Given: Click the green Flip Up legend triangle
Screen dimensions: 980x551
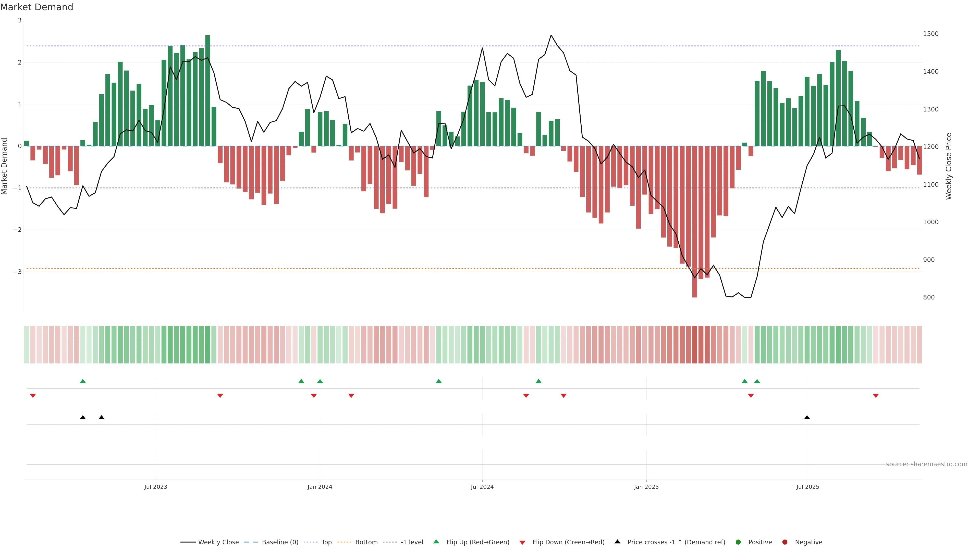Looking at the screenshot, I should (x=436, y=542).
